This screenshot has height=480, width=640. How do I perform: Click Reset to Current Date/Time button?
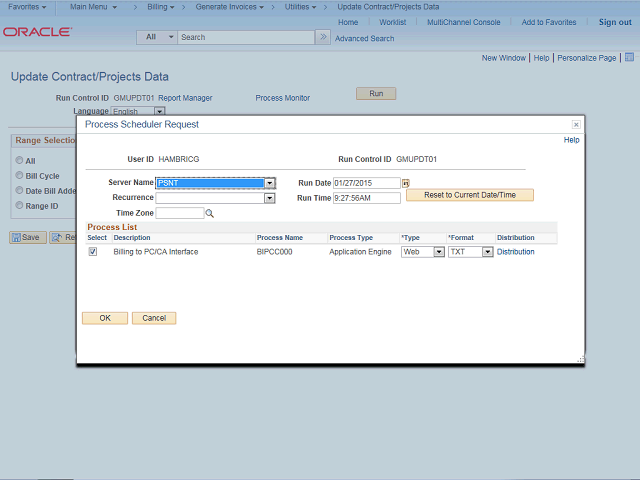click(469, 195)
